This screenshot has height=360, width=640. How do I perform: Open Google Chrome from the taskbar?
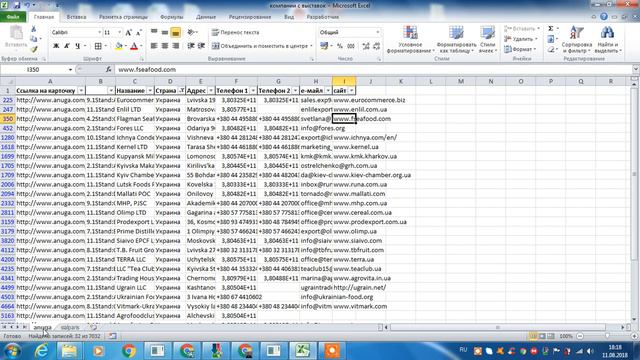tap(129, 351)
